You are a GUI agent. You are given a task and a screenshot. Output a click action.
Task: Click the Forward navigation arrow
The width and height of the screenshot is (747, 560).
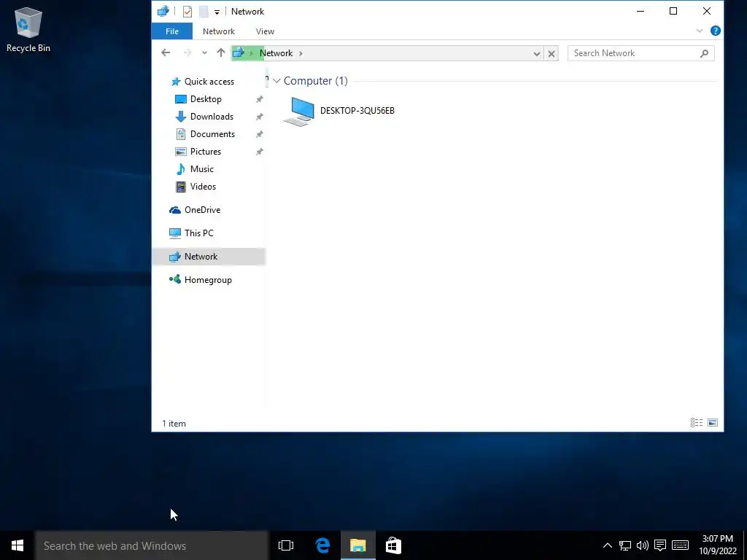187,52
